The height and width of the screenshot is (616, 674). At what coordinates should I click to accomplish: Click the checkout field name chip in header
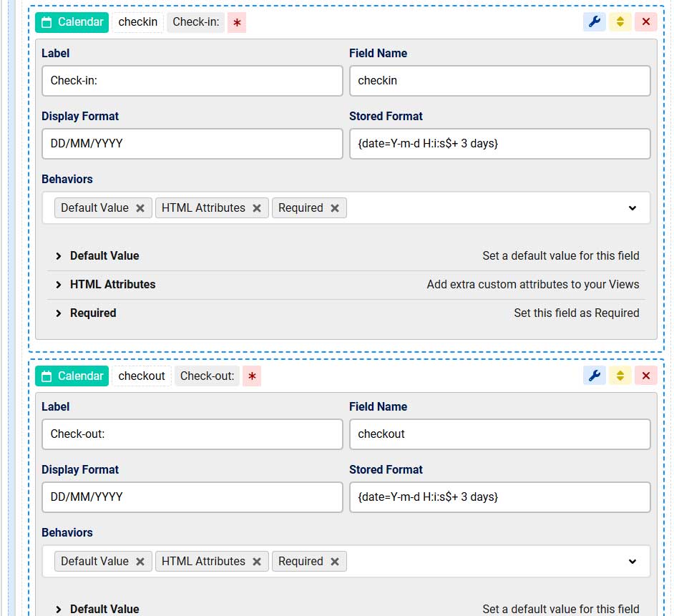(x=142, y=376)
